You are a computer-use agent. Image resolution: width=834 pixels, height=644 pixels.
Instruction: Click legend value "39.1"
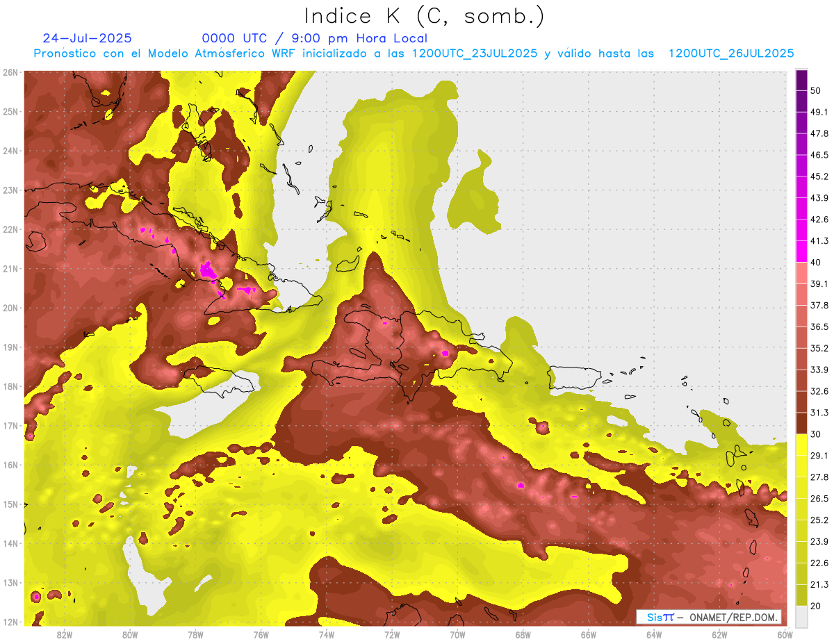(819, 283)
